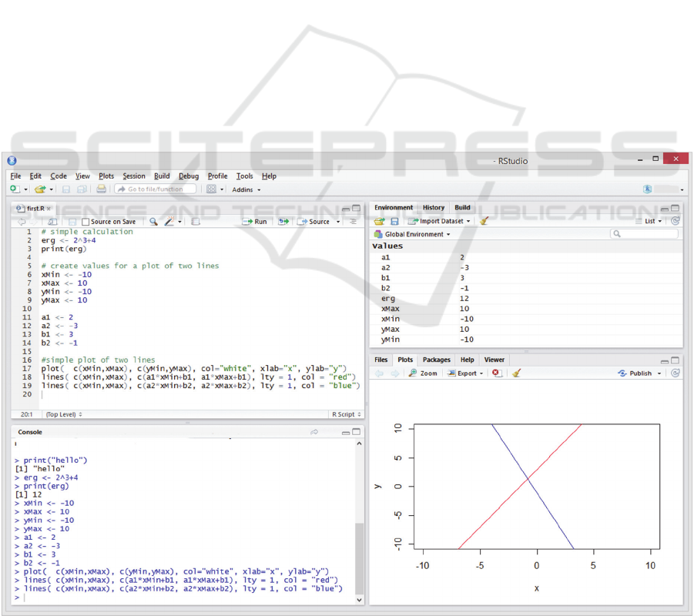694x616 pixels.
Task: Open the Export dropdown in Plots pane
Action: click(466, 373)
